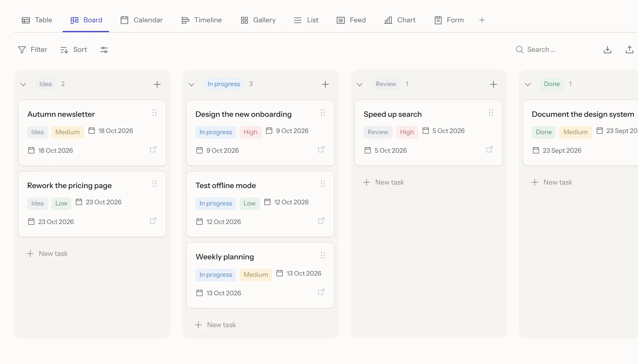638x364 pixels.
Task: Click the drag handle on Speed up search
Action: [x=491, y=112]
